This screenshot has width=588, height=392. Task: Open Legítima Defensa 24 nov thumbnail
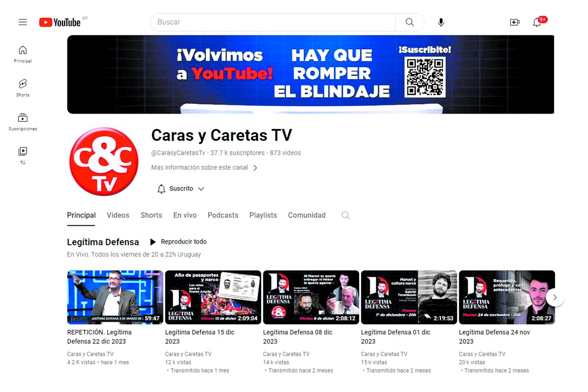[507, 297]
